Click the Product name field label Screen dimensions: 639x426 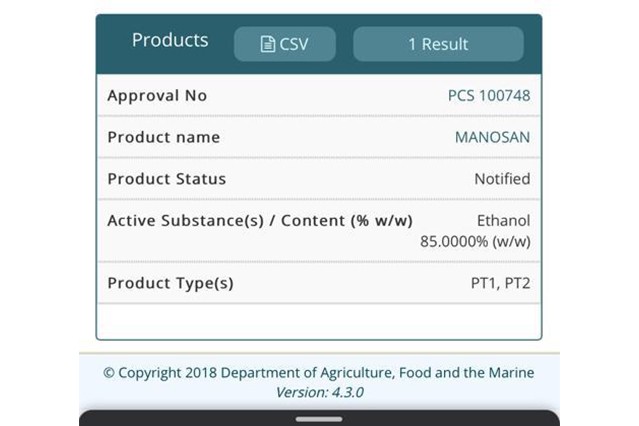click(x=163, y=137)
